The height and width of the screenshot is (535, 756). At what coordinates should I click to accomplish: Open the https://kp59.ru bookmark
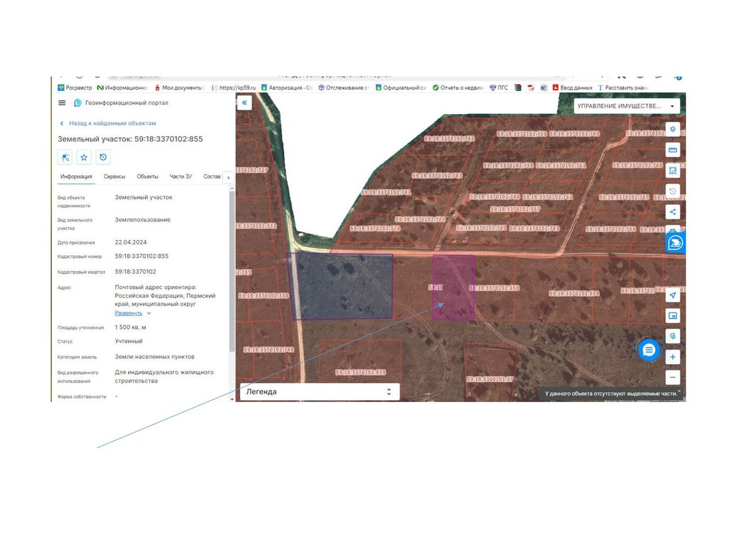(234, 88)
